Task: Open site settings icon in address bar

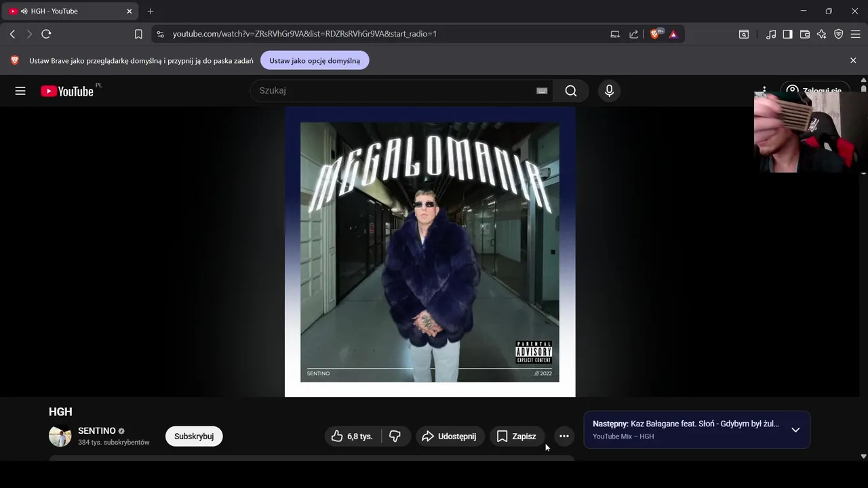Action: click(x=160, y=34)
